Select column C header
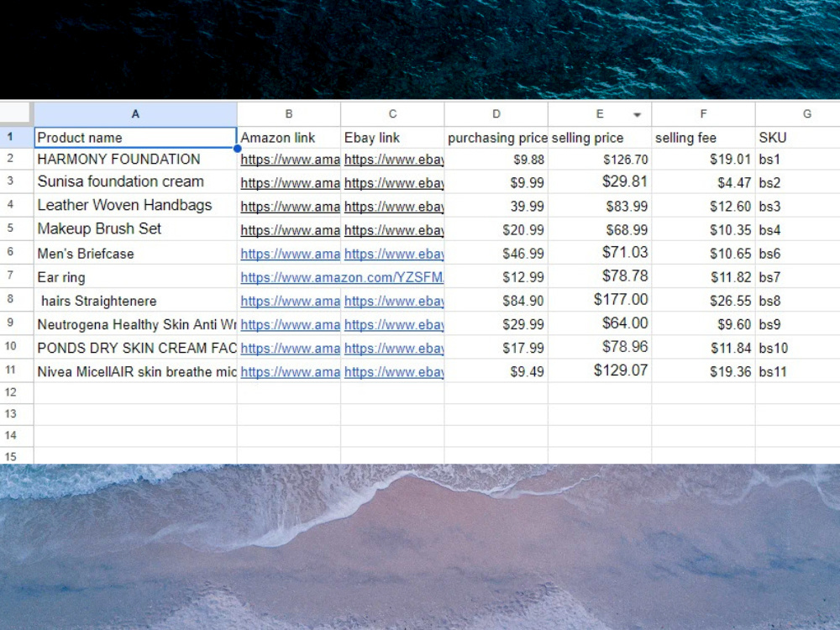This screenshot has height=630, width=840. [x=392, y=113]
